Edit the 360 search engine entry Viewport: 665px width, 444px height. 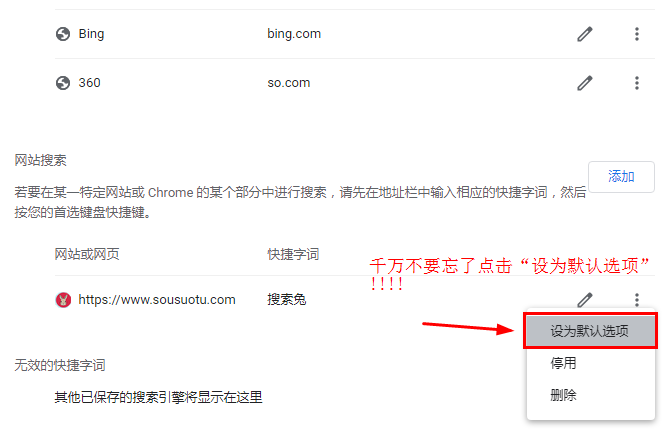click(584, 83)
